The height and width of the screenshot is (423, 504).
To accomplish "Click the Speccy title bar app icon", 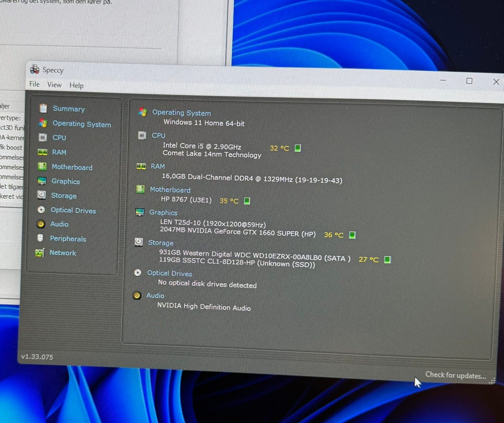I will pos(35,69).
